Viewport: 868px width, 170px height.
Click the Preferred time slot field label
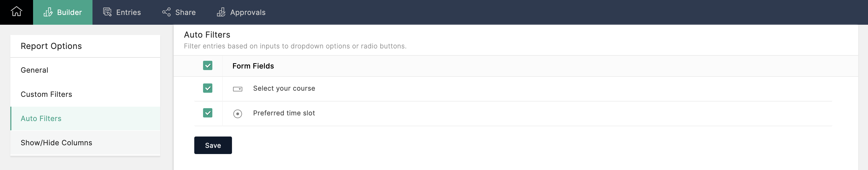pyautogui.click(x=284, y=113)
